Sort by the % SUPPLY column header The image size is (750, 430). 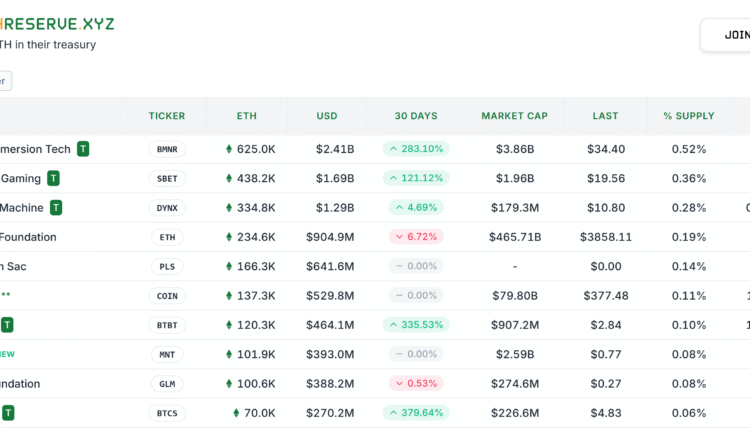pyautogui.click(x=688, y=116)
